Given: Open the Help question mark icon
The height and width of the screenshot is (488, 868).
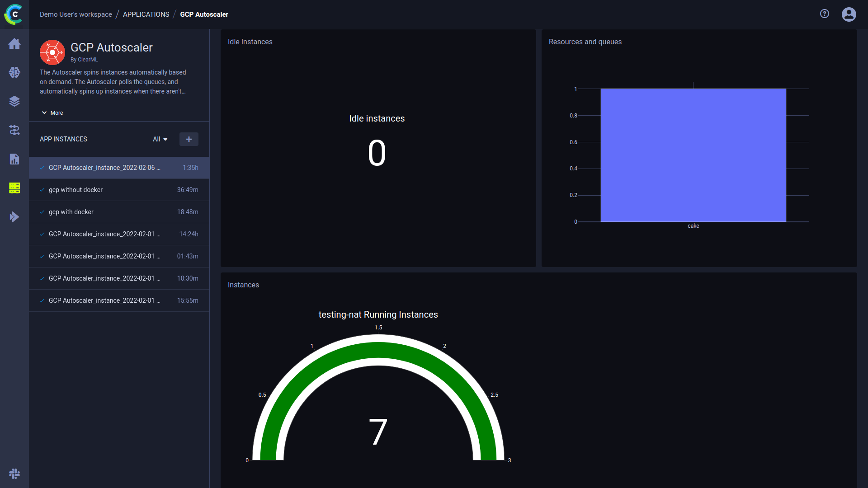Looking at the screenshot, I should point(825,14).
